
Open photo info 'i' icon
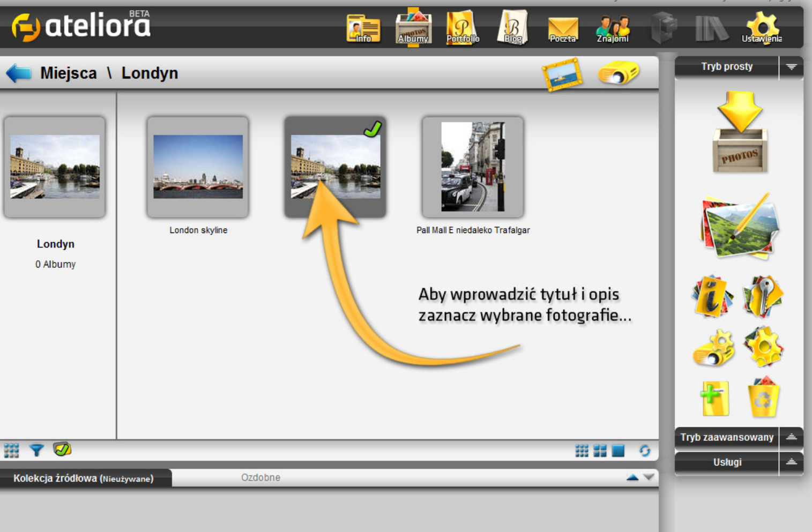(x=712, y=296)
